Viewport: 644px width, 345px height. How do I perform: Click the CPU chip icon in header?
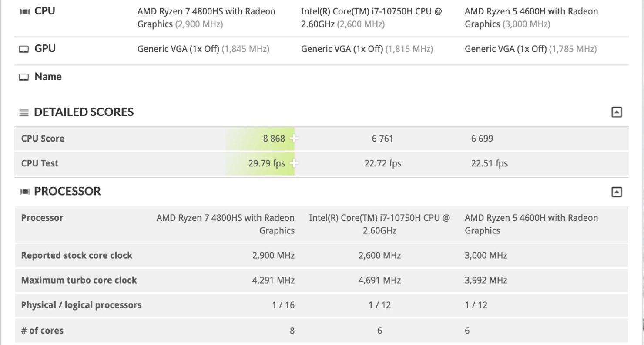point(25,11)
